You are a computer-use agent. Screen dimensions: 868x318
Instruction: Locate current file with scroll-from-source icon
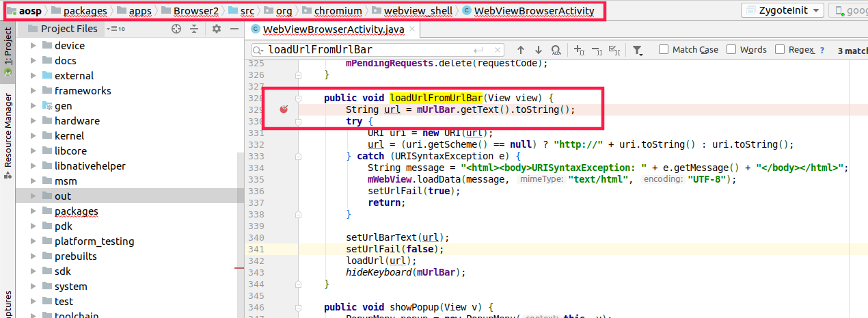click(x=176, y=29)
